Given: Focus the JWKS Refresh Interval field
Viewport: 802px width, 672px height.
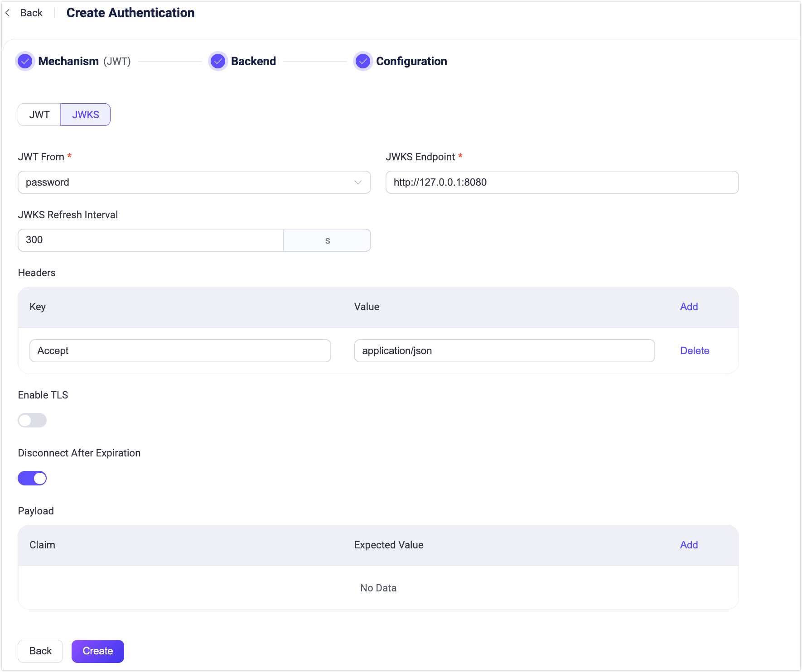Looking at the screenshot, I should pos(150,240).
